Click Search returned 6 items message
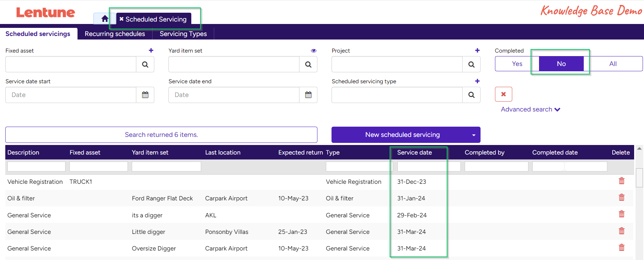The height and width of the screenshot is (260, 644). tap(161, 135)
